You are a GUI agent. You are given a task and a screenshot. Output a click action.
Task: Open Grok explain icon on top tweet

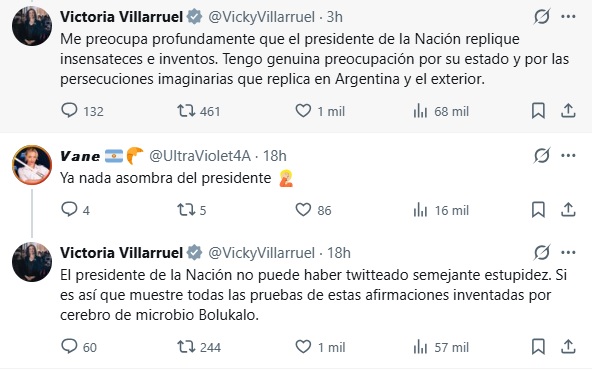[542, 17]
